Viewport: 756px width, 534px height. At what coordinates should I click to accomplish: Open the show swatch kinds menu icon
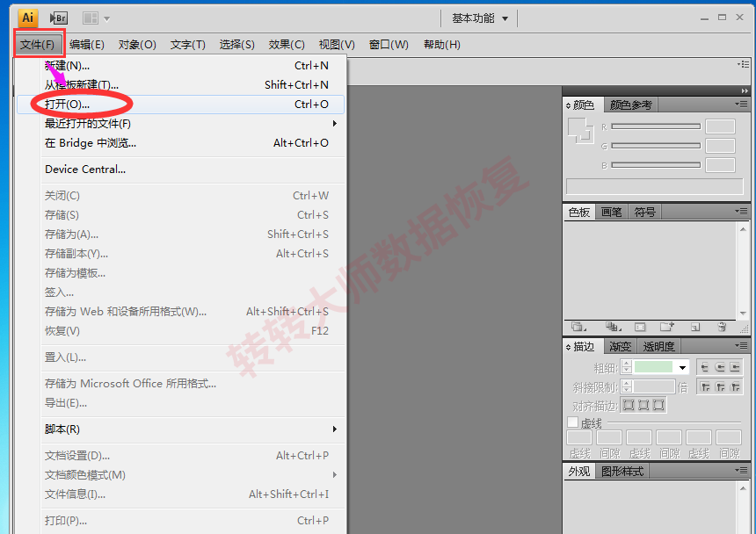click(613, 327)
